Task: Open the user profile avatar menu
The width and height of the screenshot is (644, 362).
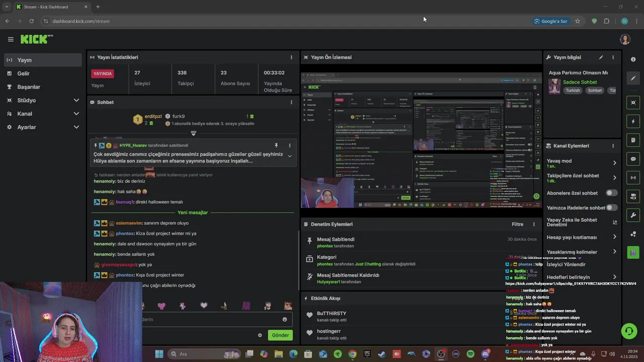Action: tap(625, 39)
